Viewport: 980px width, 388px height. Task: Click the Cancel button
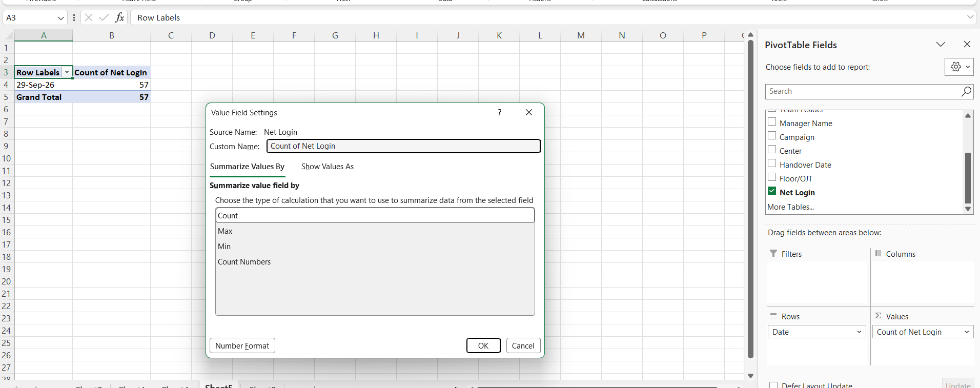click(523, 346)
